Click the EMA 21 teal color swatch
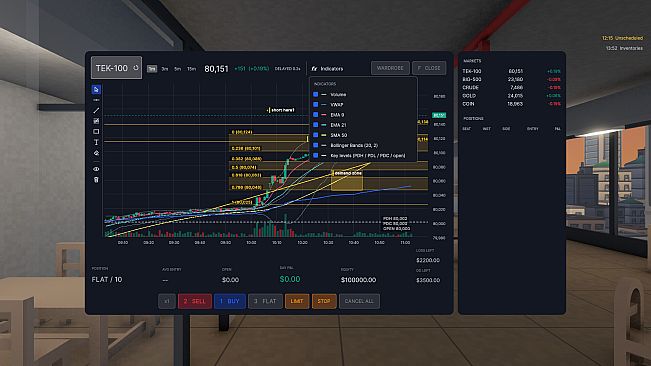 point(324,125)
